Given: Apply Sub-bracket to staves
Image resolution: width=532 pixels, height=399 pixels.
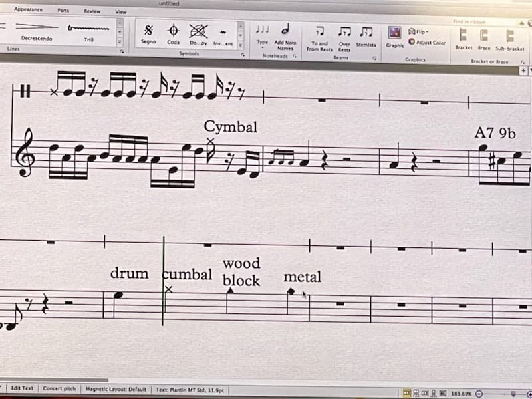Looking at the screenshot, I should [509, 39].
